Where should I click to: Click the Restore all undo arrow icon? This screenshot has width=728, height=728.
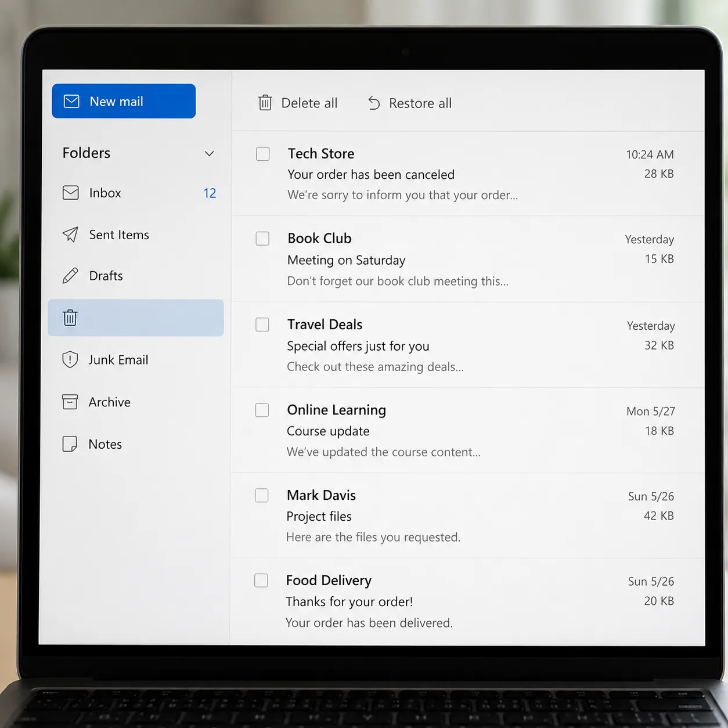tap(374, 103)
